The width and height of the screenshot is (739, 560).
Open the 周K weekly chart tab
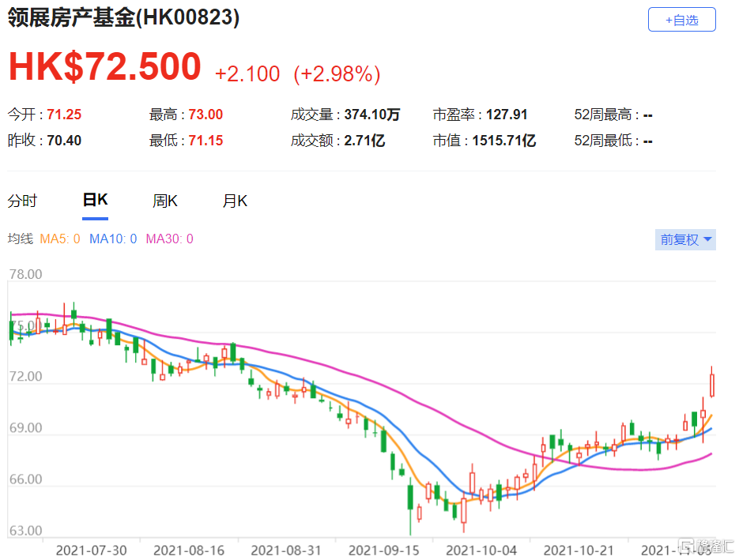(165, 201)
